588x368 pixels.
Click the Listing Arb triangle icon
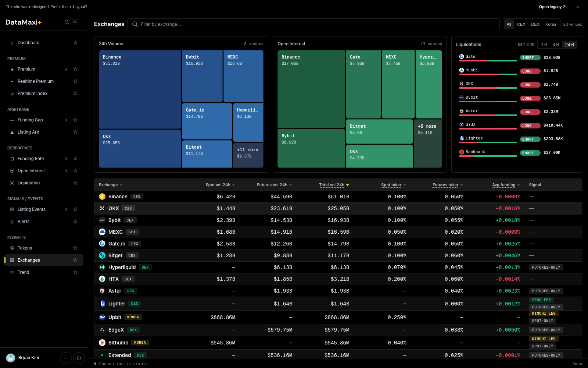coord(12,132)
